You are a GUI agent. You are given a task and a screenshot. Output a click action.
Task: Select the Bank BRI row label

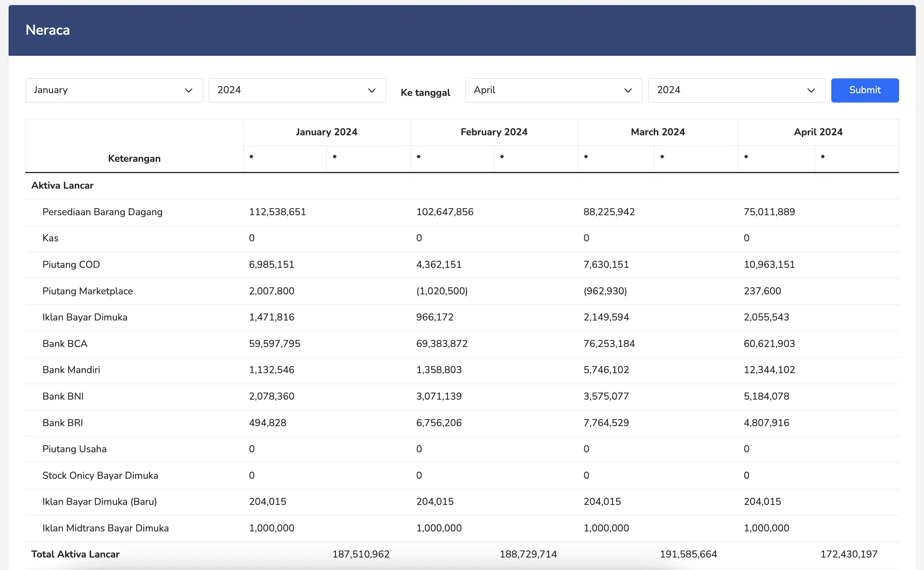[x=63, y=423]
